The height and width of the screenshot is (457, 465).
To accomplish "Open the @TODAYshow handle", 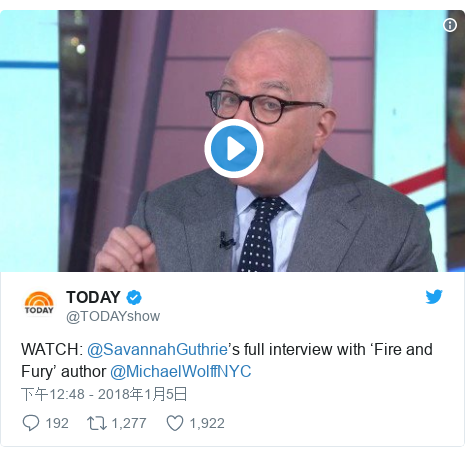I will tap(113, 316).
